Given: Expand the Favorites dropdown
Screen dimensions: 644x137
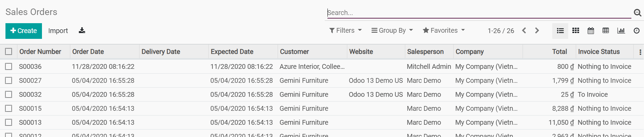Looking at the screenshot, I should tap(443, 31).
